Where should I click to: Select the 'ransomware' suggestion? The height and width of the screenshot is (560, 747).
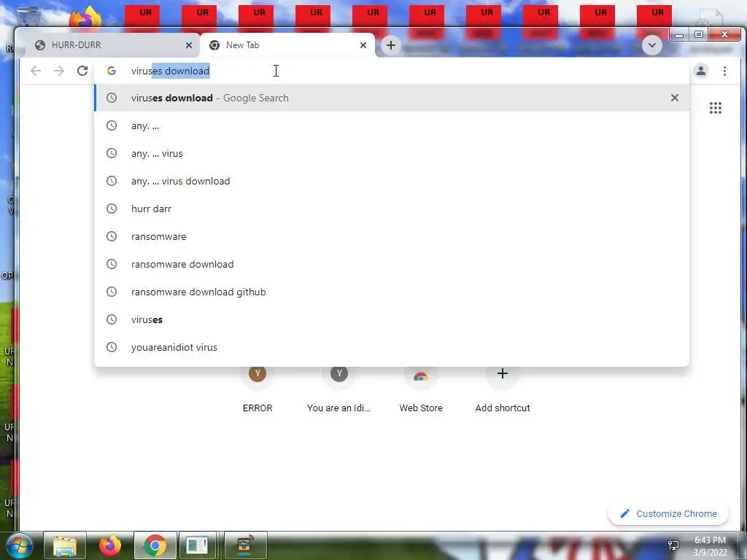tap(392, 236)
